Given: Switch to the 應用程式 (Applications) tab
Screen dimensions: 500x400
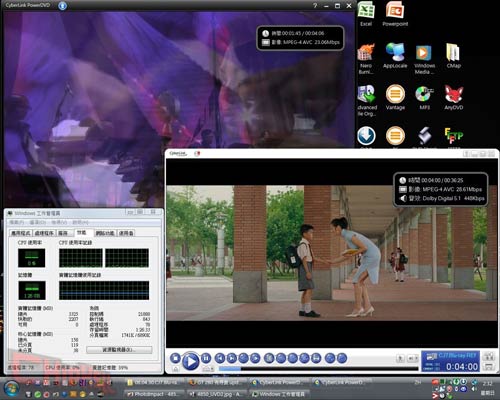Looking at the screenshot, I should pyautogui.click(x=21, y=233).
